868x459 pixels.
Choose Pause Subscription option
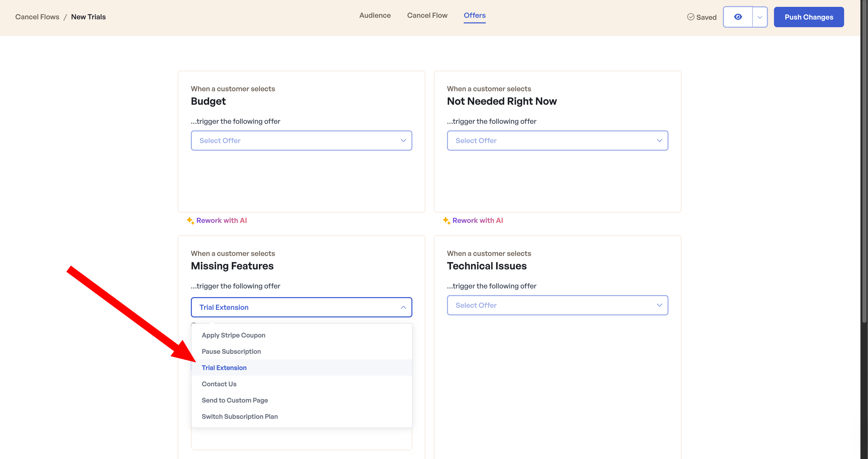click(x=231, y=351)
